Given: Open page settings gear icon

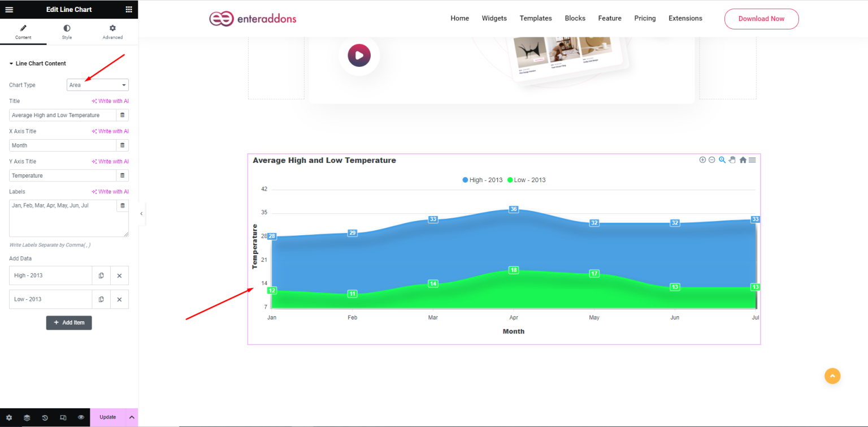Looking at the screenshot, I should pyautogui.click(x=9, y=417).
